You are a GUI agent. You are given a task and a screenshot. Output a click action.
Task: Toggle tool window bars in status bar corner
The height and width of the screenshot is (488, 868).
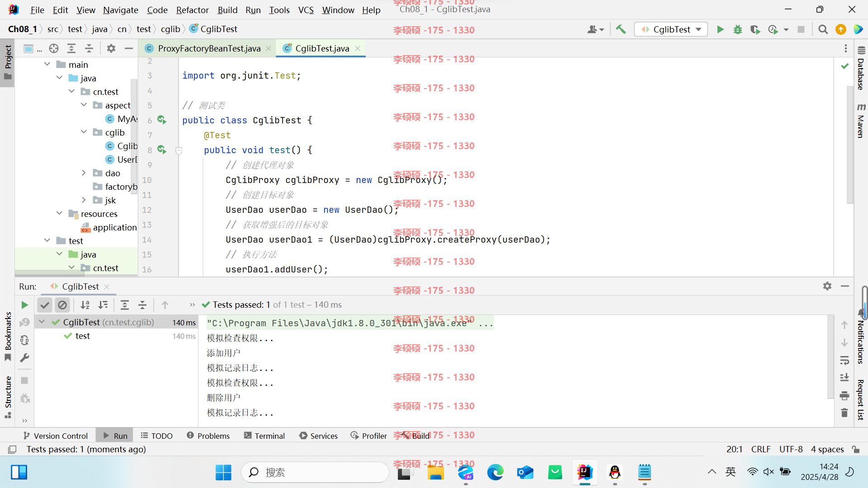pyautogui.click(x=13, y=449)
